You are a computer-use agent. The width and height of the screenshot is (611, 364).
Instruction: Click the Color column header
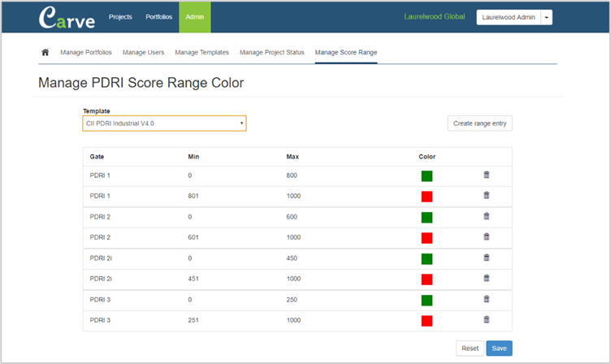click(x=427, y=157)
